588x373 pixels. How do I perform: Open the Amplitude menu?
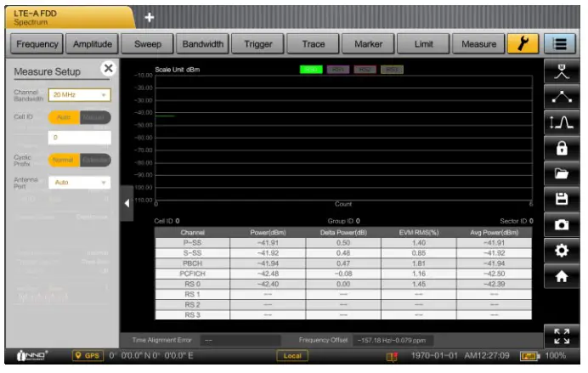click(x=93, y=44)
